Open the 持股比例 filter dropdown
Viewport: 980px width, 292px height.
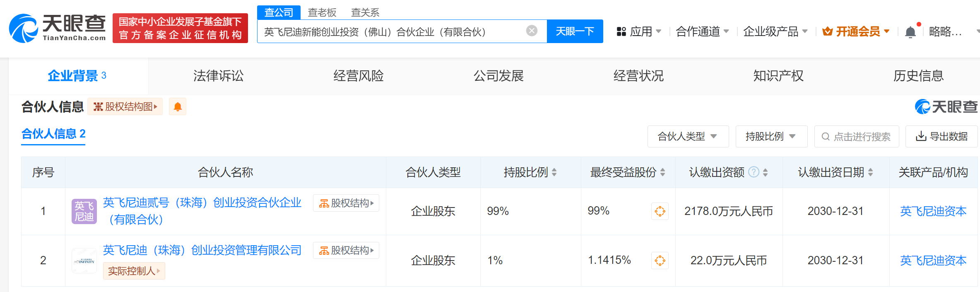[x=771, y=137]
